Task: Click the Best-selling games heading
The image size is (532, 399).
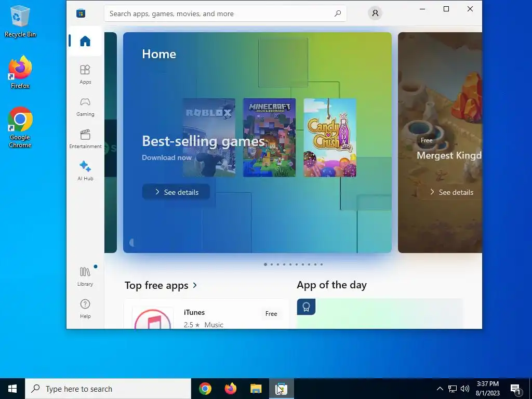Action: (203, 141)
